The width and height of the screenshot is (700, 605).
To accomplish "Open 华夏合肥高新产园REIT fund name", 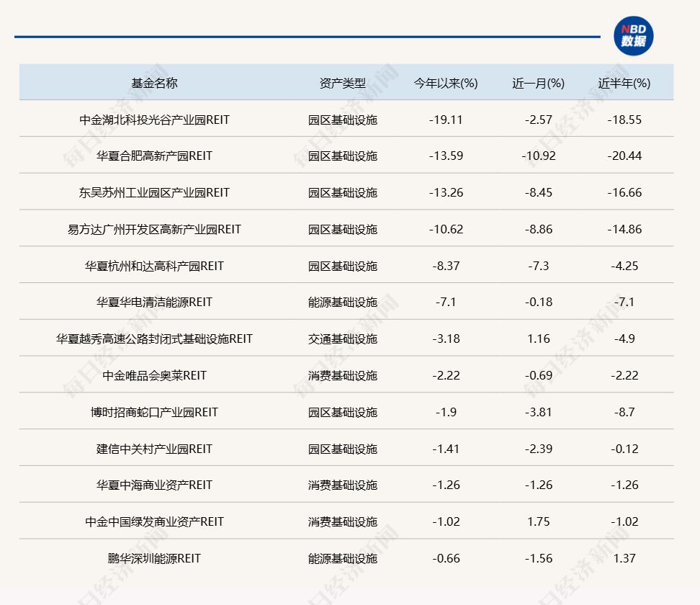I will [x=154, y=156].
